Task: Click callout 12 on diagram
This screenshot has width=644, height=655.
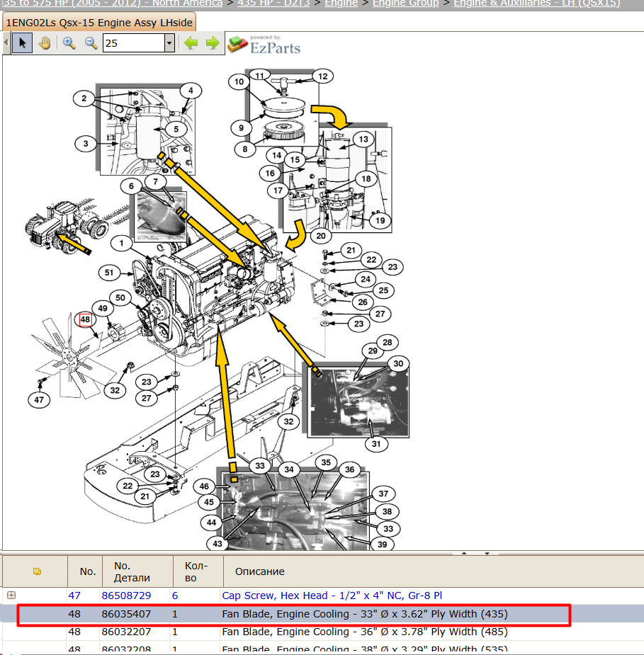Action: pos(322,76)
